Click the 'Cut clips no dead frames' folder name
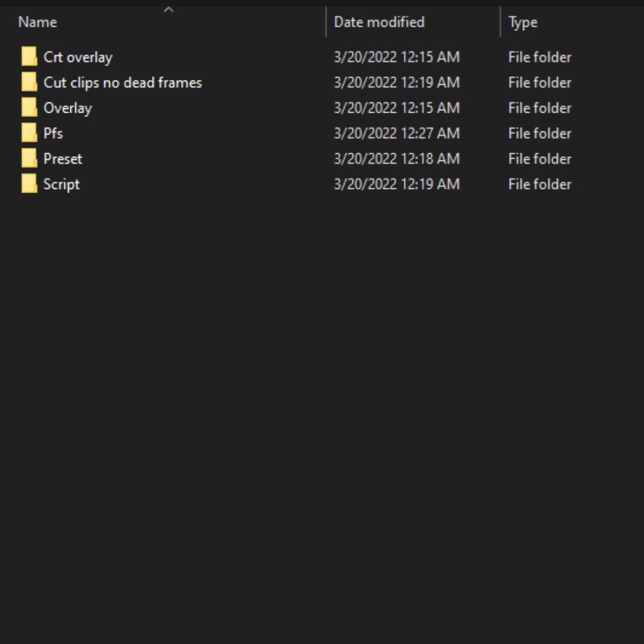The height and width of the screenshot is (644, 644). 123,82
